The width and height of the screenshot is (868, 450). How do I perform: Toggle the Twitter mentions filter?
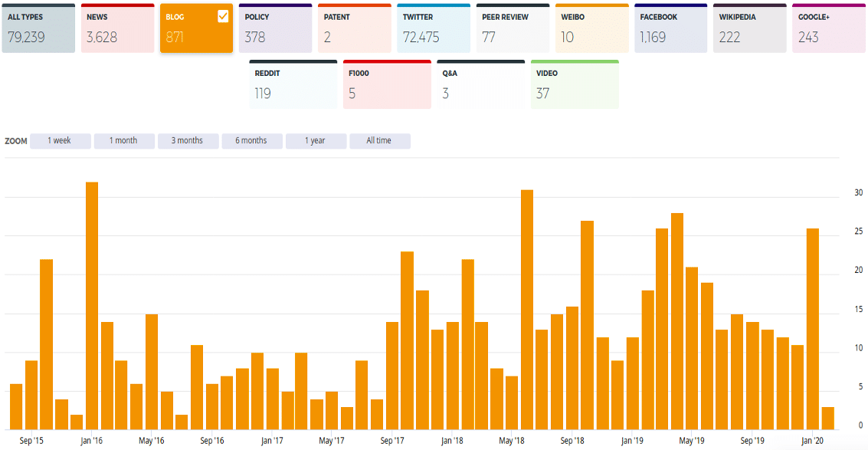[x=433, y=28]
